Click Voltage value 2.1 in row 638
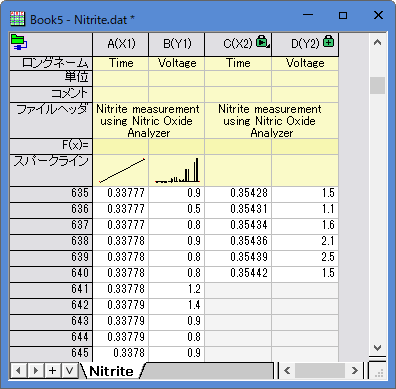The width and height of the screenshot is (396, 389). coord(305,241)
